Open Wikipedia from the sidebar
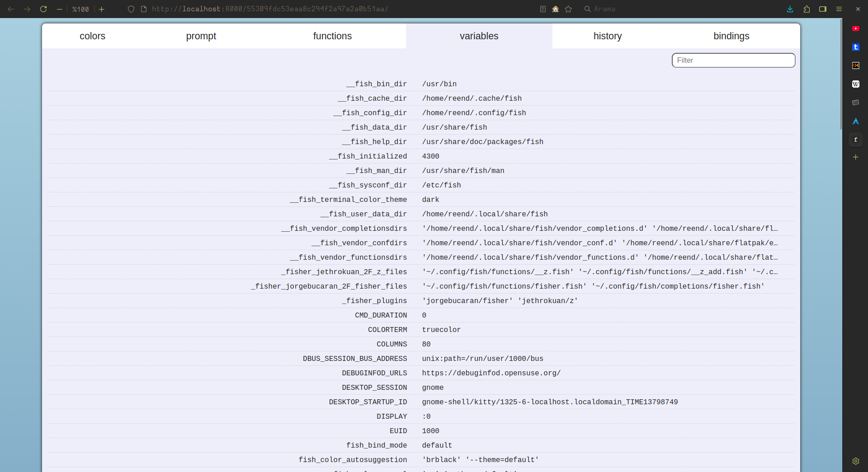 (x=856, y=84)
